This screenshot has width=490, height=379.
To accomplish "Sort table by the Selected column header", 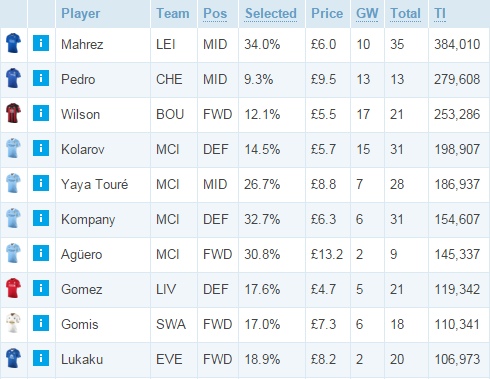I will click(x=271, y=14).
